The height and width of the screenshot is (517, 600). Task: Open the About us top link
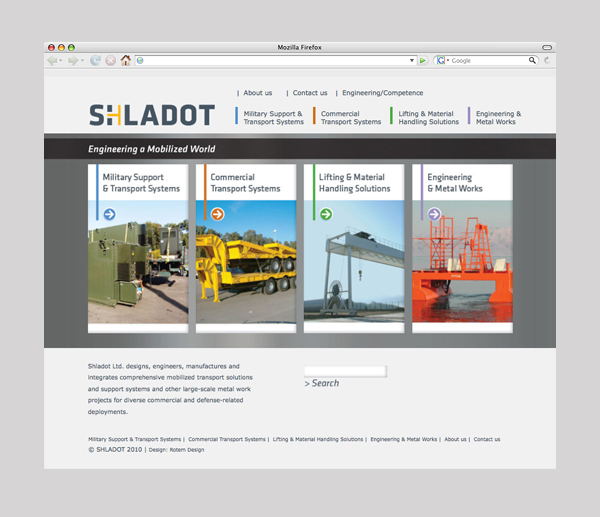coord(258,93)
